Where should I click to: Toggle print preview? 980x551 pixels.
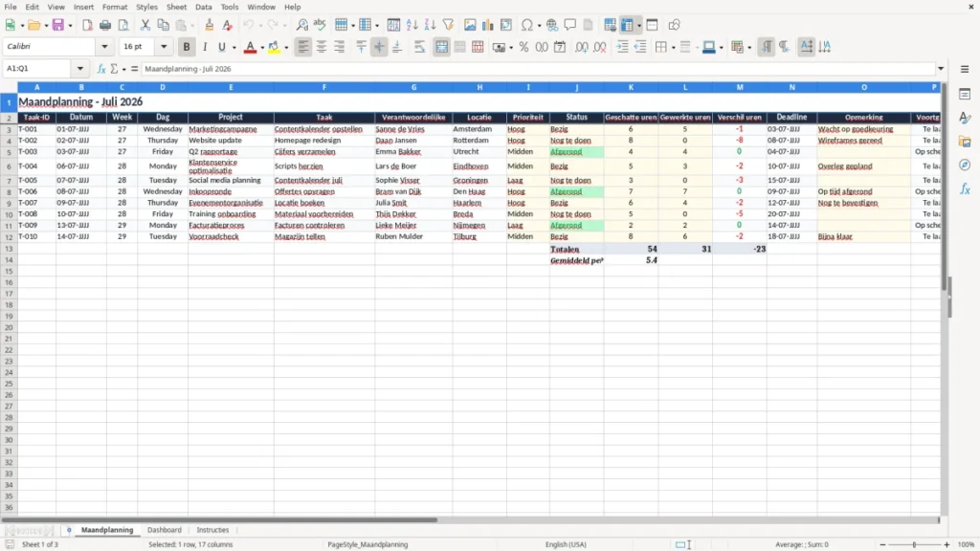(x=123, y=25)
